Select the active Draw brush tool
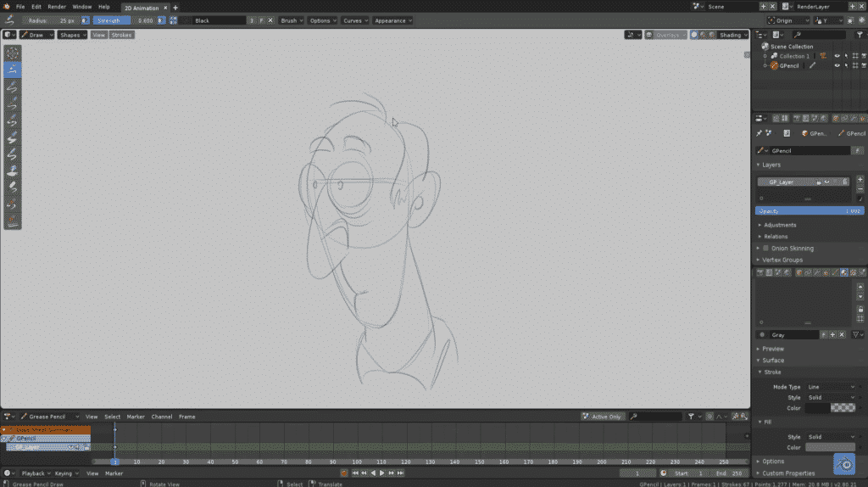 [x=12, y=70]
